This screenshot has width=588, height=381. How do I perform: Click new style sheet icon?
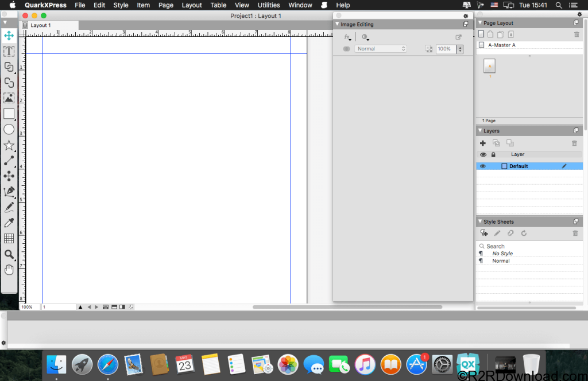point(484,233)
